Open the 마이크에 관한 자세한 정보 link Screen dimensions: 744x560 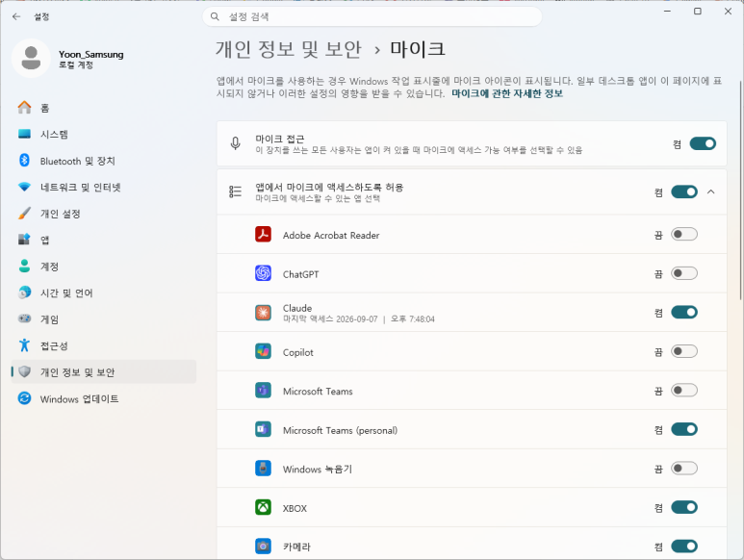point(507,93)
